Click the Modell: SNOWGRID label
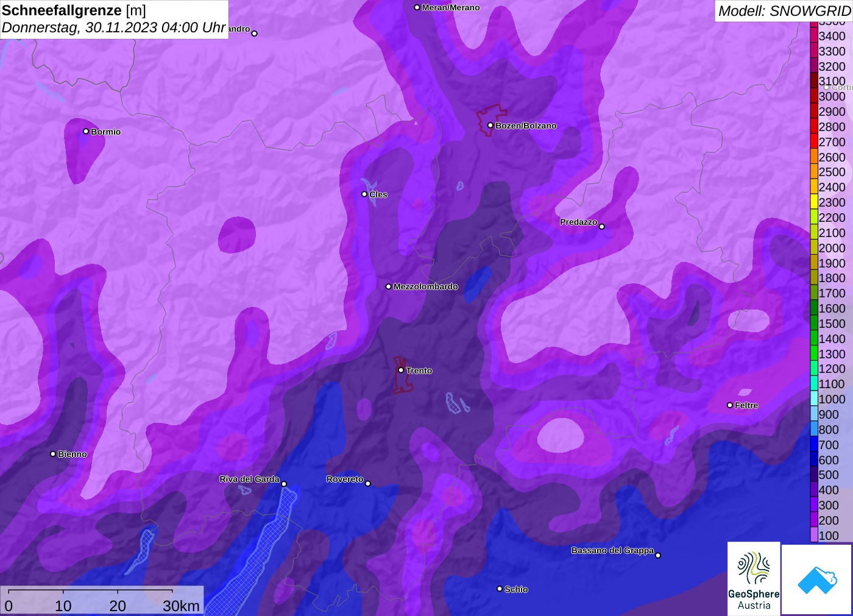 pos(784,11)
